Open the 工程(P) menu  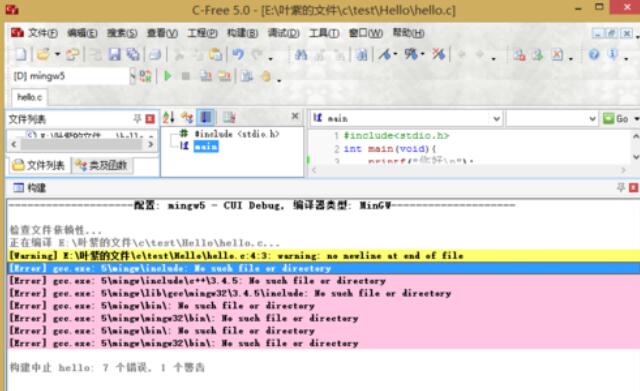202,33
